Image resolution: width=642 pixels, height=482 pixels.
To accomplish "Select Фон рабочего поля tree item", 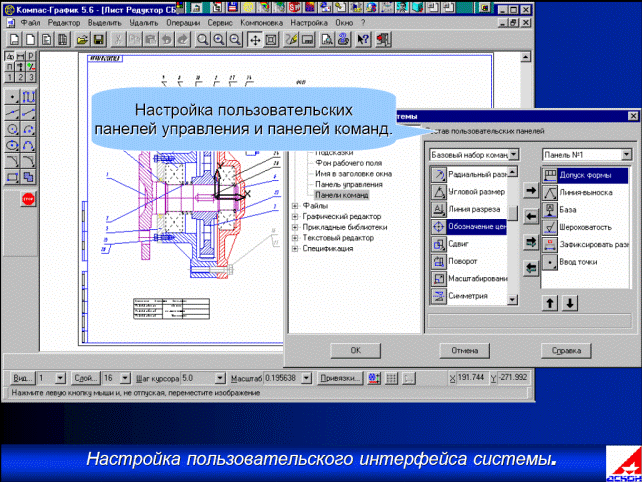I will coord(348,163).
